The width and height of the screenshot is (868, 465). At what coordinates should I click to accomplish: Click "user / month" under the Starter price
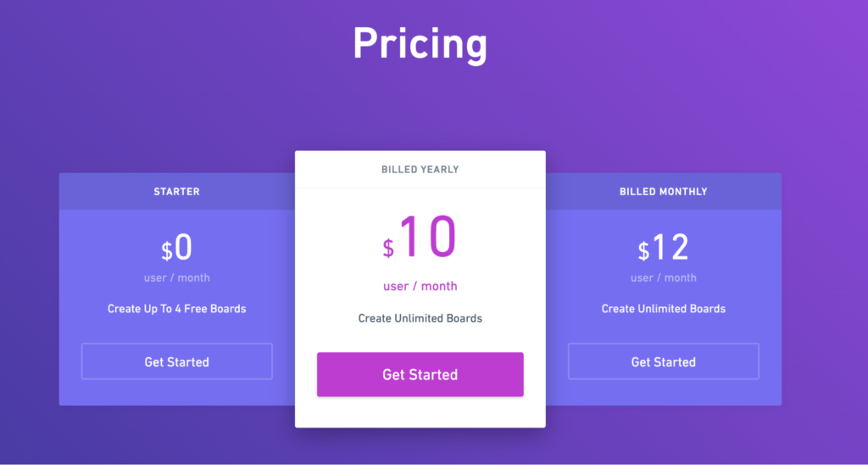point(176,277)
